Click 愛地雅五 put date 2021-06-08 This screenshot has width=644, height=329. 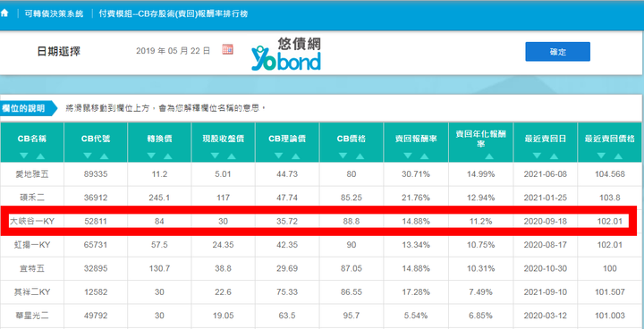545,174
